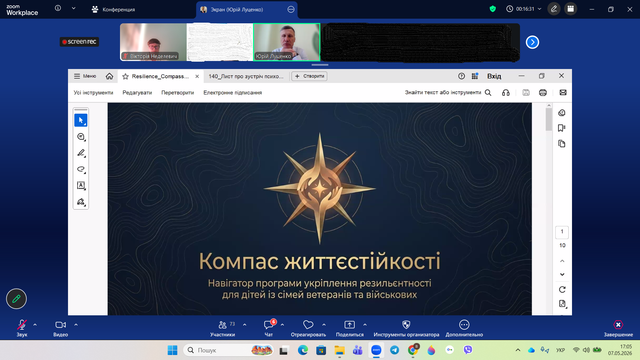Select Вікторія Неделевич video thumbnail

pos(153,42)
